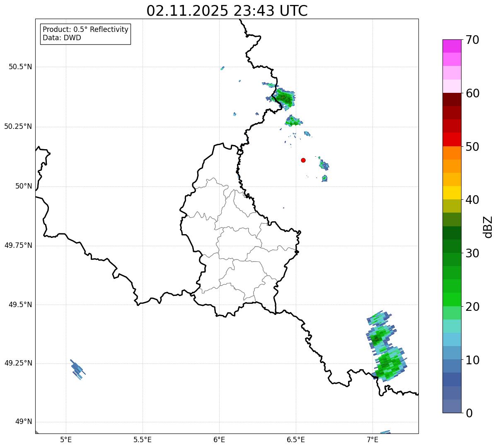
Task: Click the 50.25°N latitude label
Action: tap(18, 126)
